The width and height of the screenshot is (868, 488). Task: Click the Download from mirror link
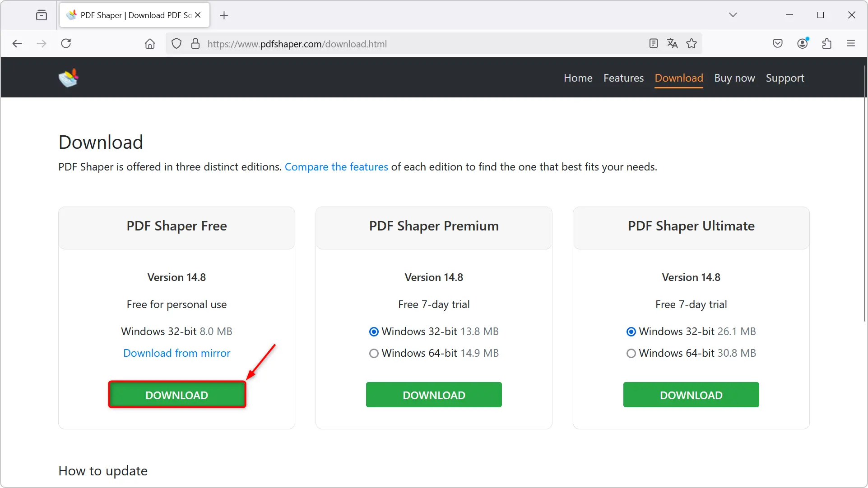point(177,353)
